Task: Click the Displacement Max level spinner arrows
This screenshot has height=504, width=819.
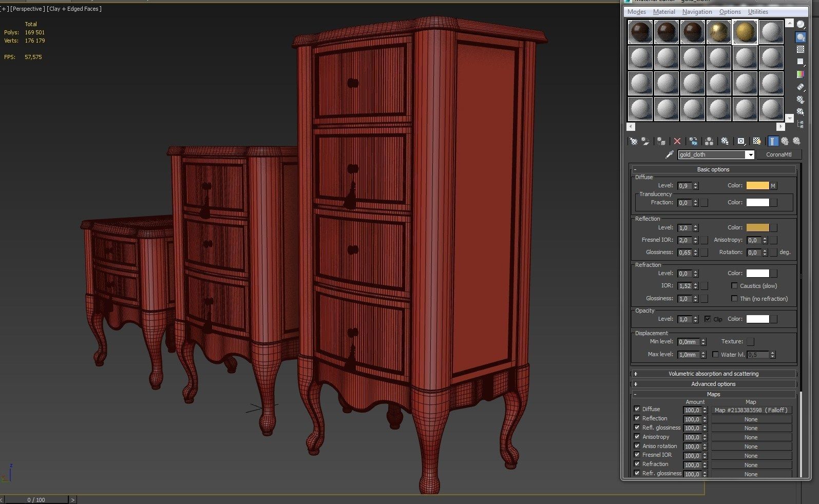Action: click(703, 355)
